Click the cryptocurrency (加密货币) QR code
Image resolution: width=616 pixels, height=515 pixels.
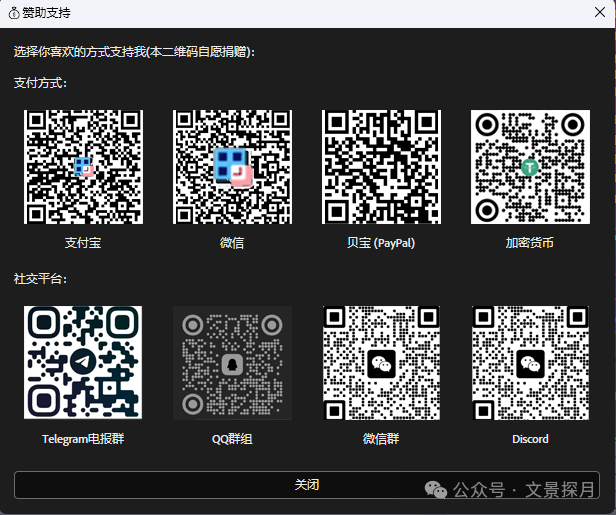530,167
